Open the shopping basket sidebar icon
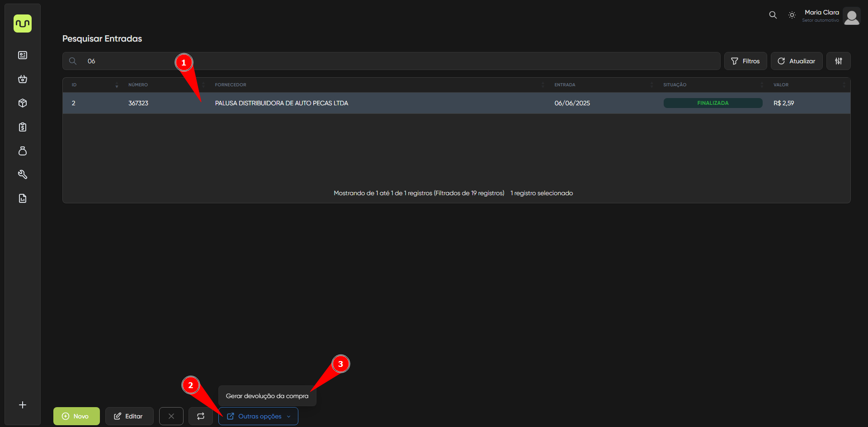Image resolution: width=868 pixels, height=427 pixels. 23,79
